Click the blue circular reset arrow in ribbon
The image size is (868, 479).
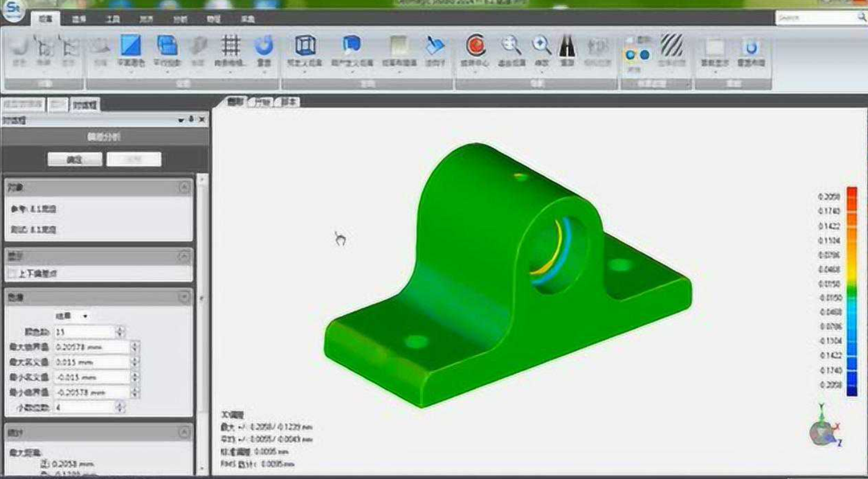(x=263, y=44)
